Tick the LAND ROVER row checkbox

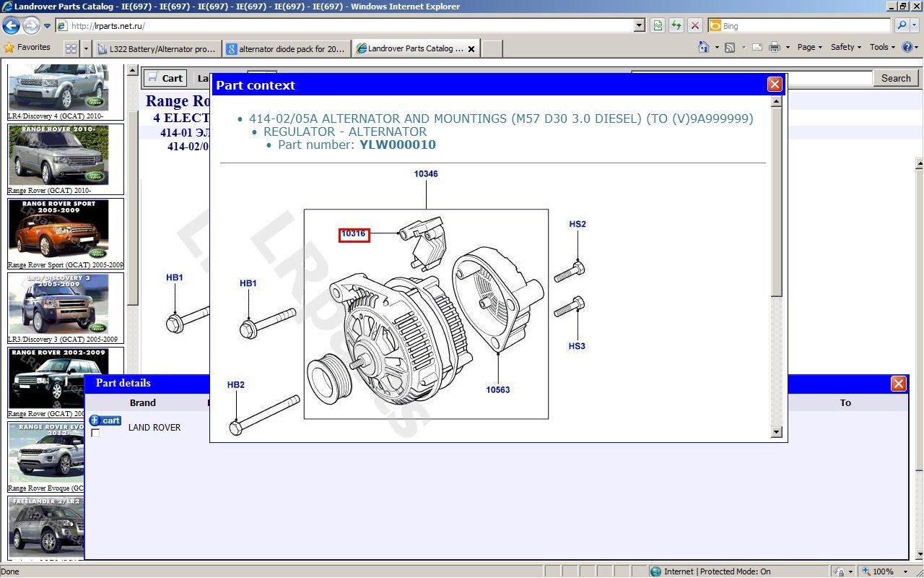click(95, 433)
